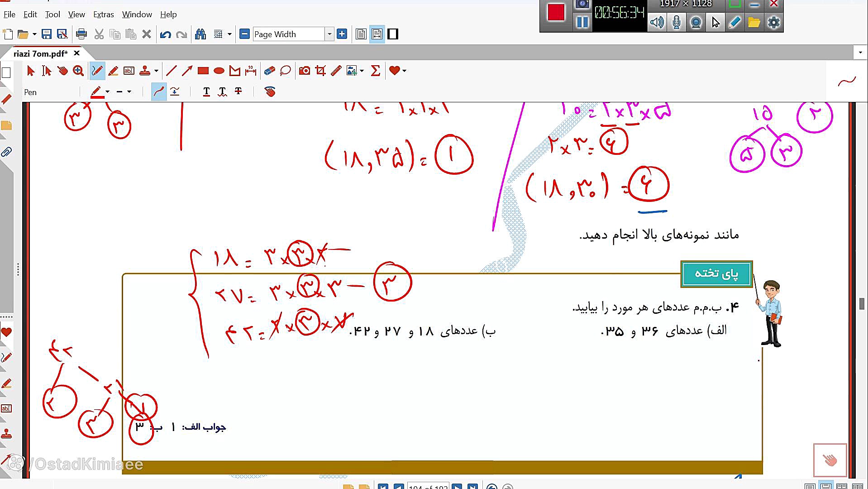Screen dimensions: 868x489
Task: Click the Sigma formula icon
Action: pyautogui.click(x=376, y=71)
